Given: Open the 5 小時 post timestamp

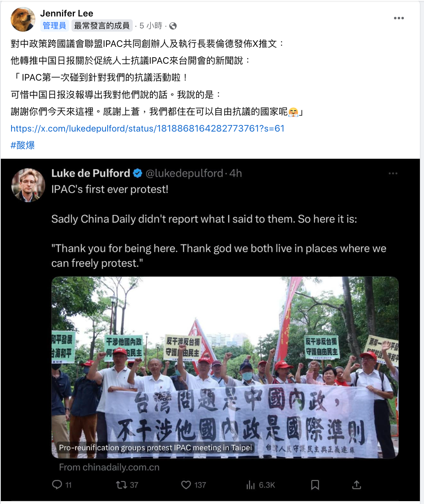Looking at the screenshot, I should click(151, 26).
